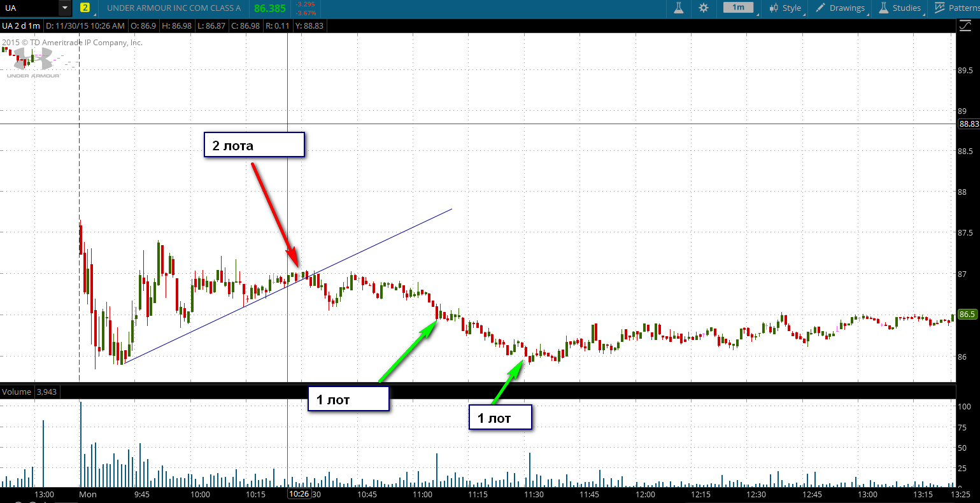Click the volume value 3,943
The height and width of the screenshot is (503, 980).
[x=47, y=392]
